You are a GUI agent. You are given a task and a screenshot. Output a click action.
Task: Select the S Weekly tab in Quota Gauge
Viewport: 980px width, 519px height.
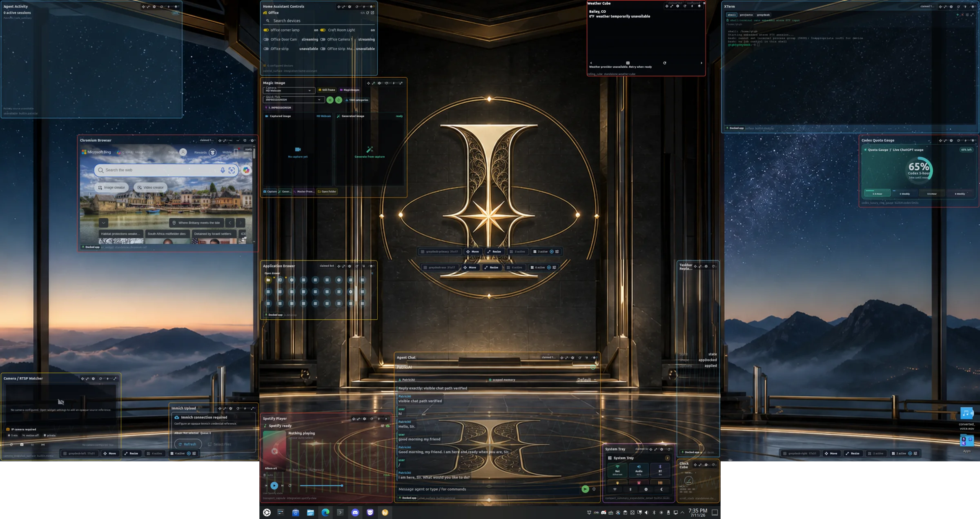[960, 194]
